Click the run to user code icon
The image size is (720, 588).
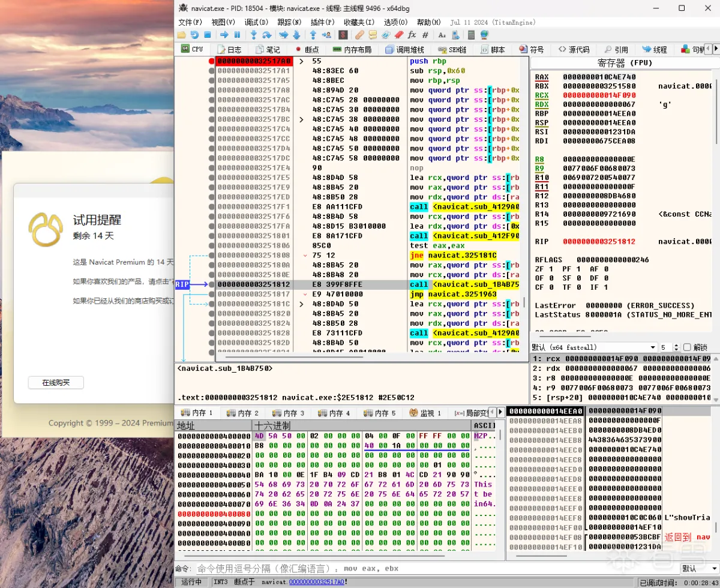coord(325,35)
